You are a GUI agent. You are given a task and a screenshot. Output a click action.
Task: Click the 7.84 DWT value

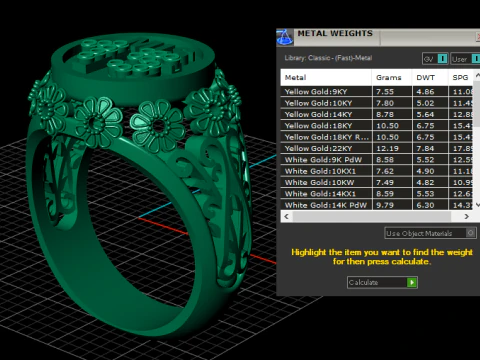[x=425, y=148]
